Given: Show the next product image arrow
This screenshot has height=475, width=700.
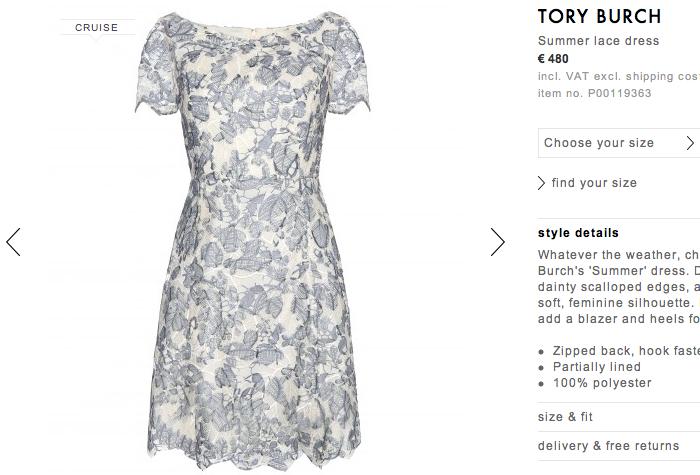Looking at the screenshot, I should (497, 242).
